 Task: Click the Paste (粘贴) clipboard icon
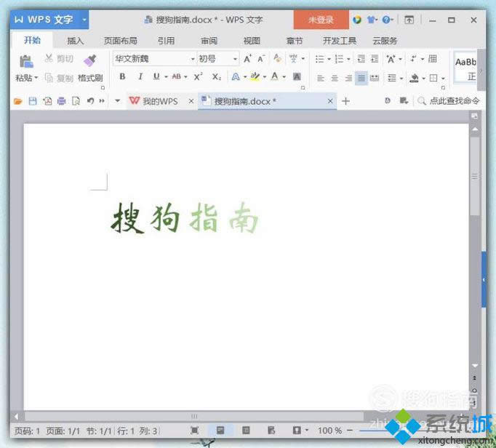coord(26,61)
